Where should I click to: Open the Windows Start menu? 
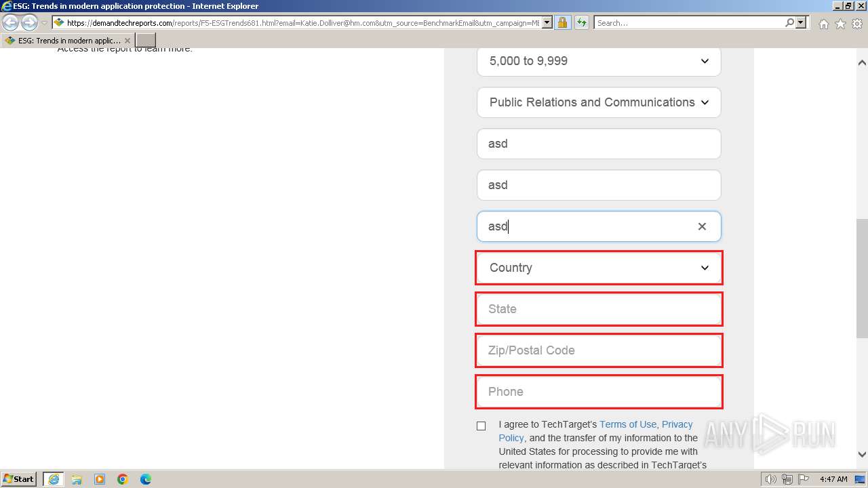tap(19, 479)
